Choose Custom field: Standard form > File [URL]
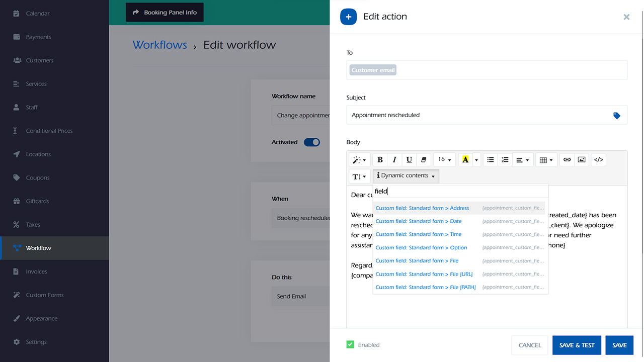Screen dimensions: 644x362 [x=424, y=274]
